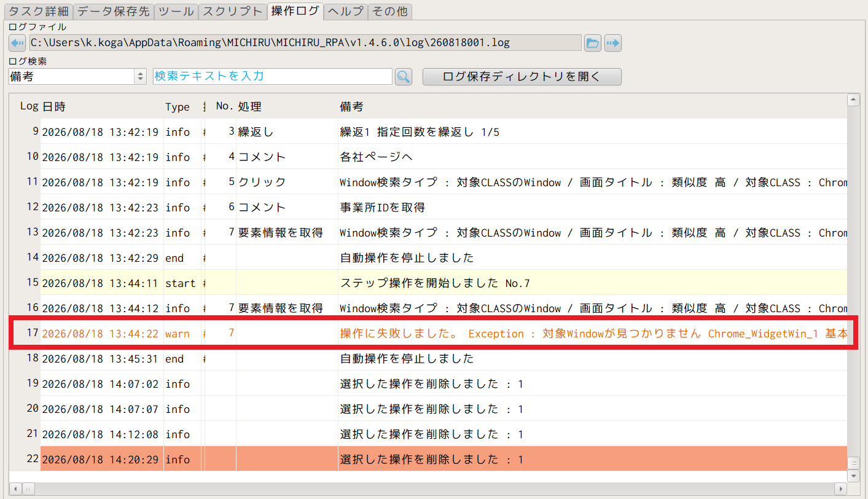Click vertical scrollbar up arrow
This screenshot has width=868, height=499.
pyautogui.click(x=853, y=100)
